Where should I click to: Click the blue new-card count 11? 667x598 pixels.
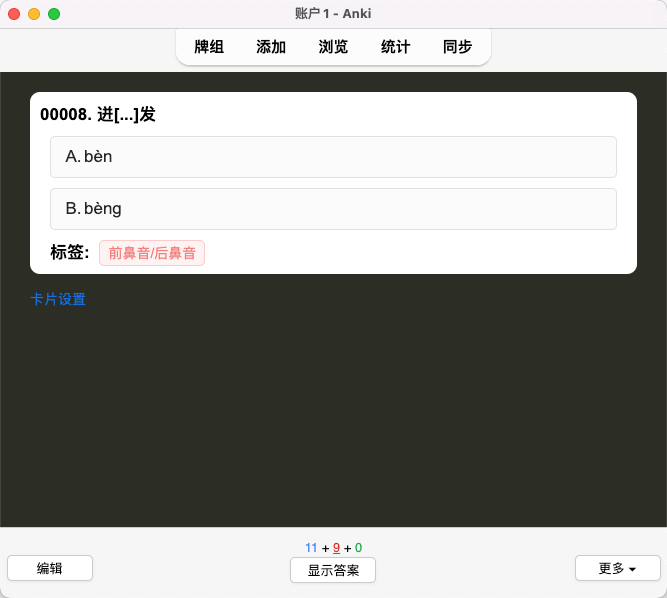pos(311,547)
